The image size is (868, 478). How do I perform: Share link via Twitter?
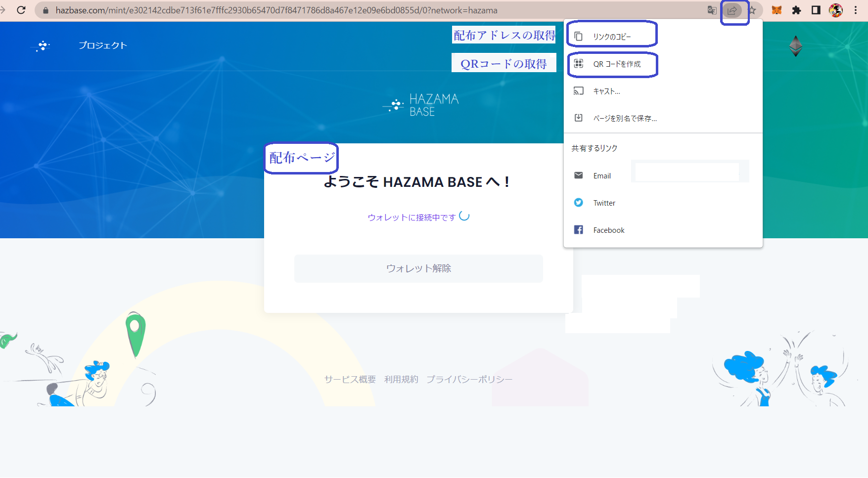point(663,203)
